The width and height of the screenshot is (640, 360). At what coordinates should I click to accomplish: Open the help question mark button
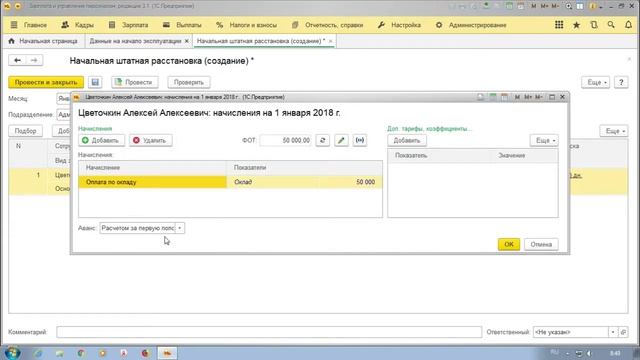tap(621, 82)
